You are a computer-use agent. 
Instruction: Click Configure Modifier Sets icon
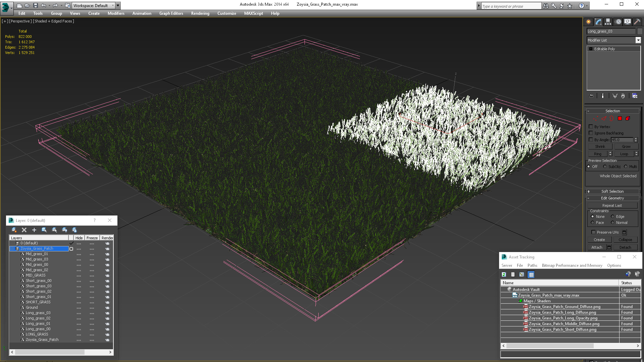click(635, 96)
